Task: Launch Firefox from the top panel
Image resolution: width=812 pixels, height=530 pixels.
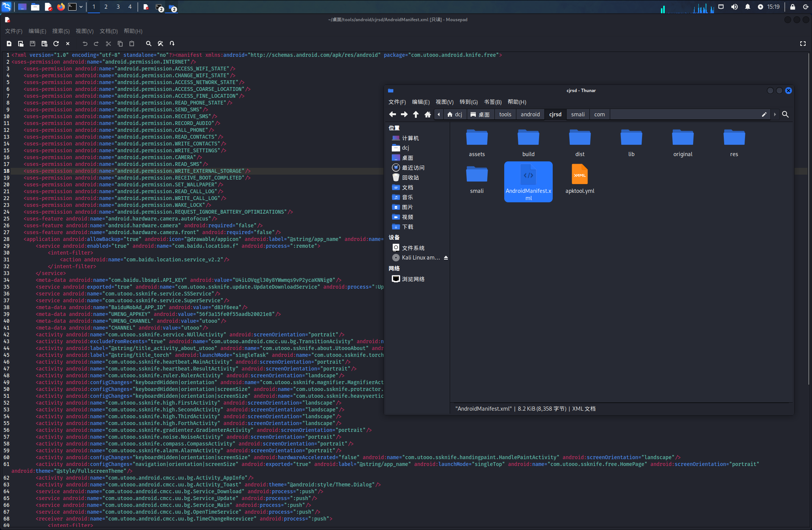Action: 61,7
